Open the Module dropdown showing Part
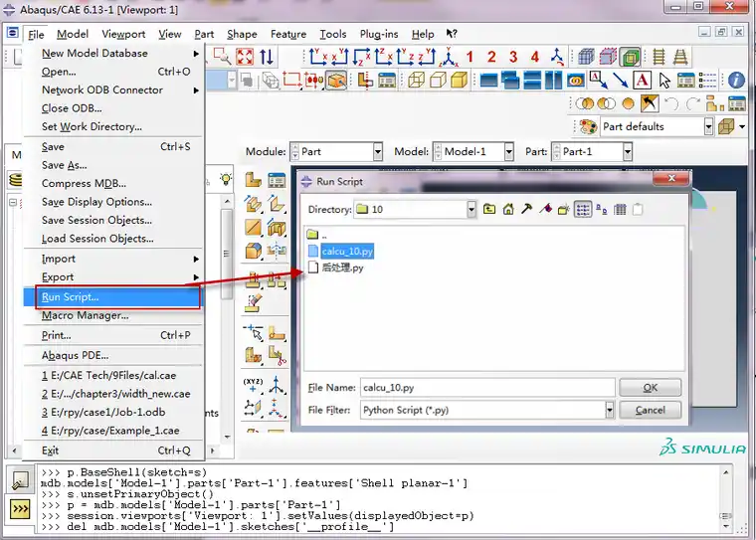The height and width of the screenshot is (540, 756). pyautogui.click(x=378, y=152)
